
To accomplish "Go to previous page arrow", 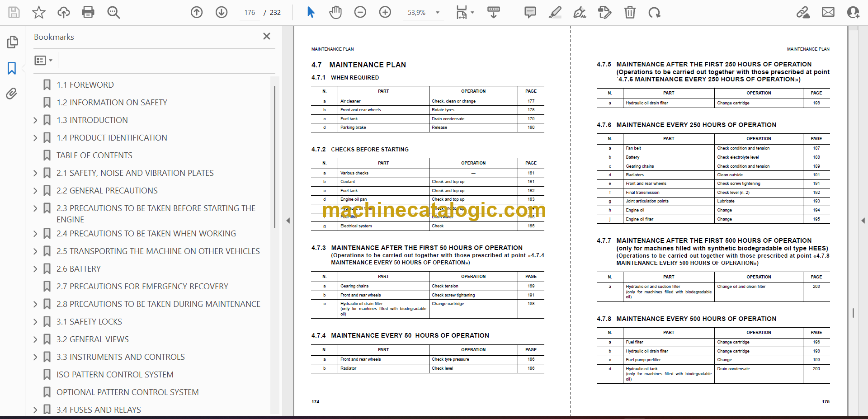I will [197, 12].
